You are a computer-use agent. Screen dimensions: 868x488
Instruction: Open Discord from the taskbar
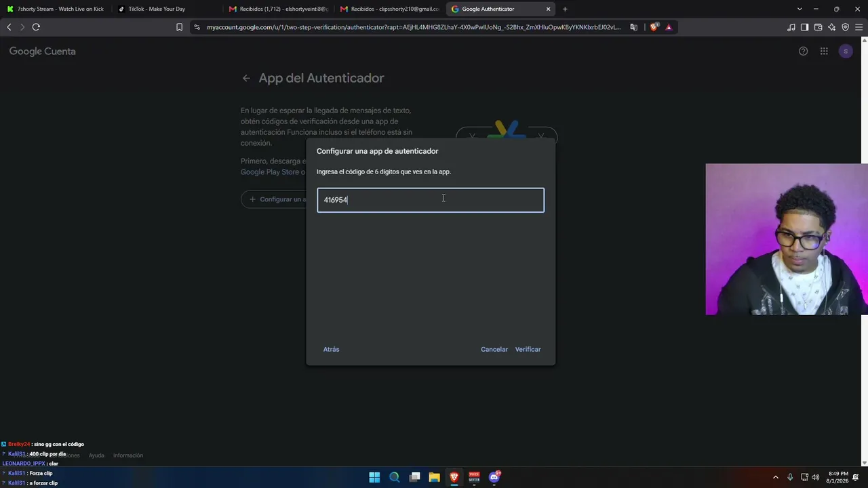[494, 477]
